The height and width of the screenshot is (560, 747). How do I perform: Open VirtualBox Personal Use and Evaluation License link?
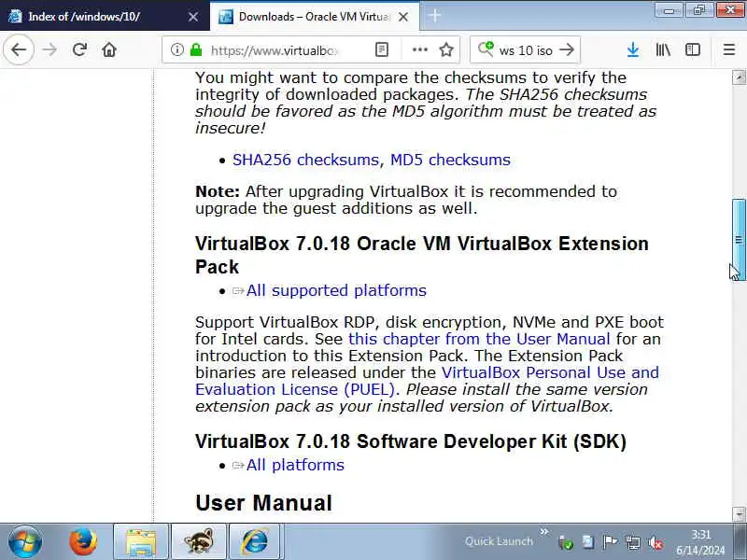[x=428, y=381]
